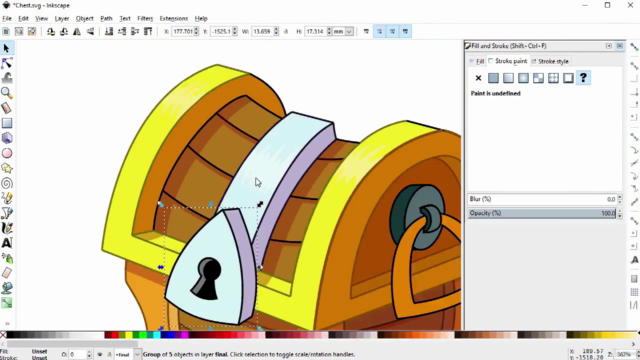The height and width of the screenshot is (360, 640).
Task: Select the Tweak tool
Action: coord(7,78)
